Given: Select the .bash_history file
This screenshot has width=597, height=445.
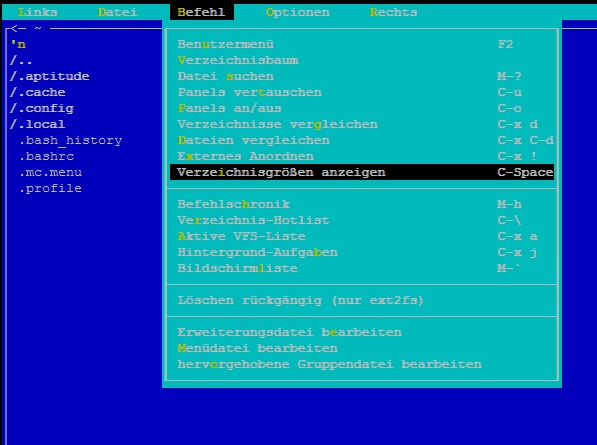Looking at the screenshot, I should [x=71, y=140].
